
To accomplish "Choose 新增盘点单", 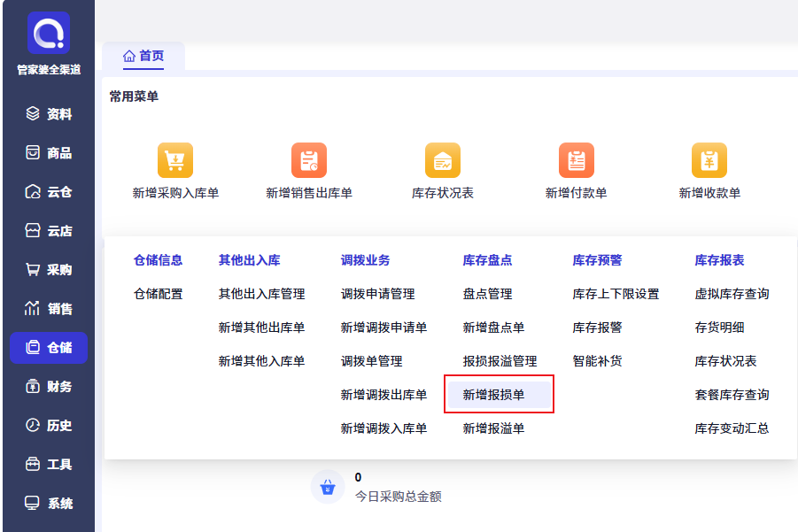I will (x=493, y=328).
